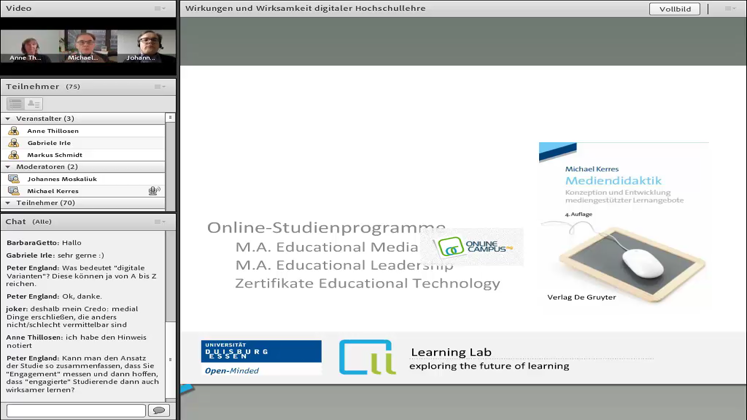Click host icon beside Markus Schmidt
Viewport: 747px width, 420px height.
click(13, 155)
